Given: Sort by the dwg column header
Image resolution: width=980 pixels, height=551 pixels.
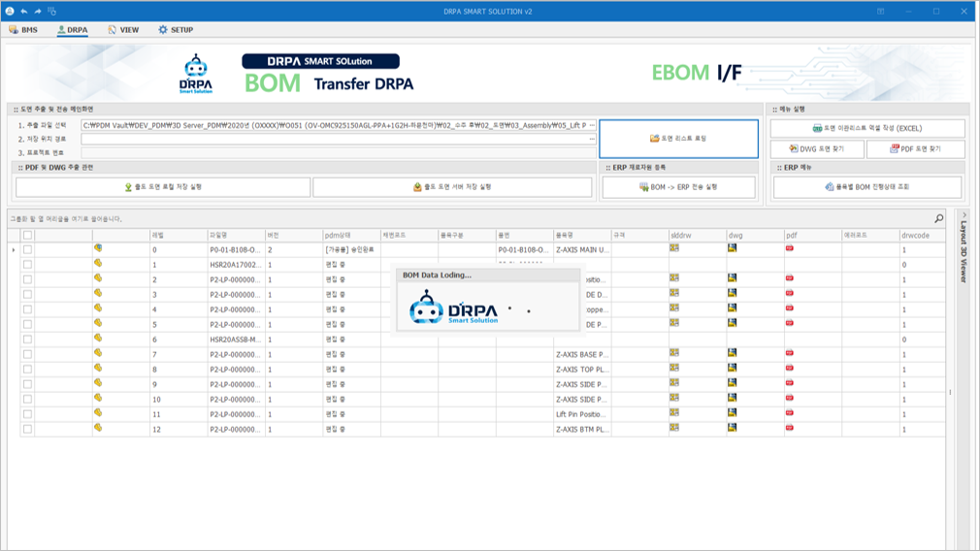Looking at the screenshot, I should tap(754, 236).
